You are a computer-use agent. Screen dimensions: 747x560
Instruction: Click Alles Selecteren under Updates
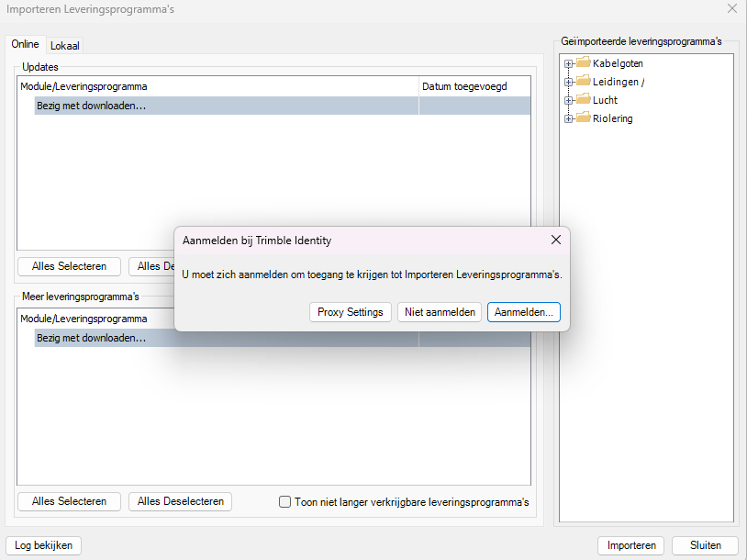pyautogui.click(x=69, y=266)
